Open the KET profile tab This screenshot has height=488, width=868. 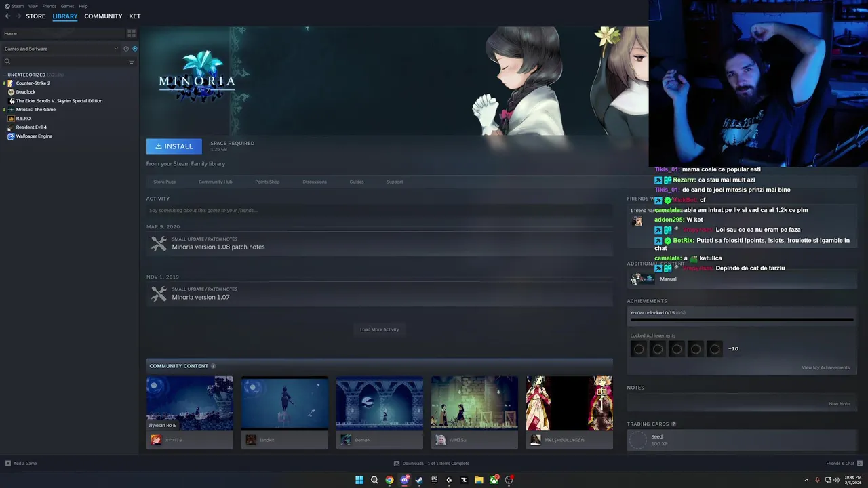coord(135,16)
